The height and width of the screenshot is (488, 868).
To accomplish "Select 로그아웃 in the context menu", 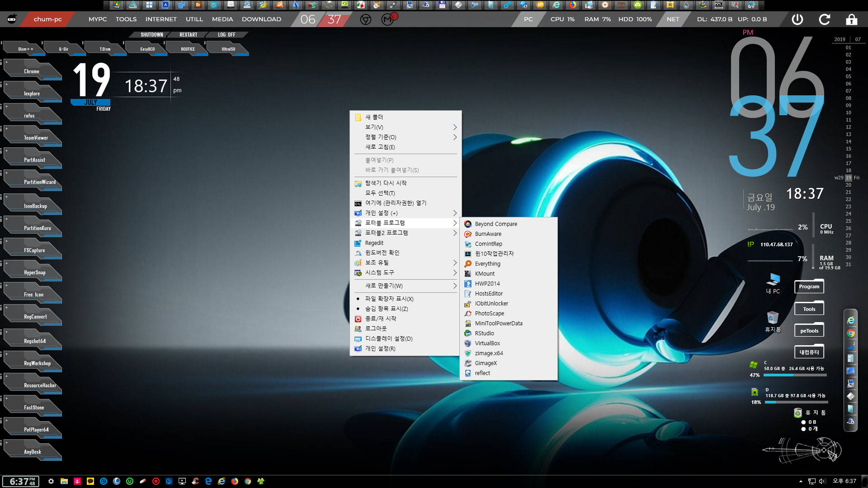I will pyautogui.click(x=406, y=329).
